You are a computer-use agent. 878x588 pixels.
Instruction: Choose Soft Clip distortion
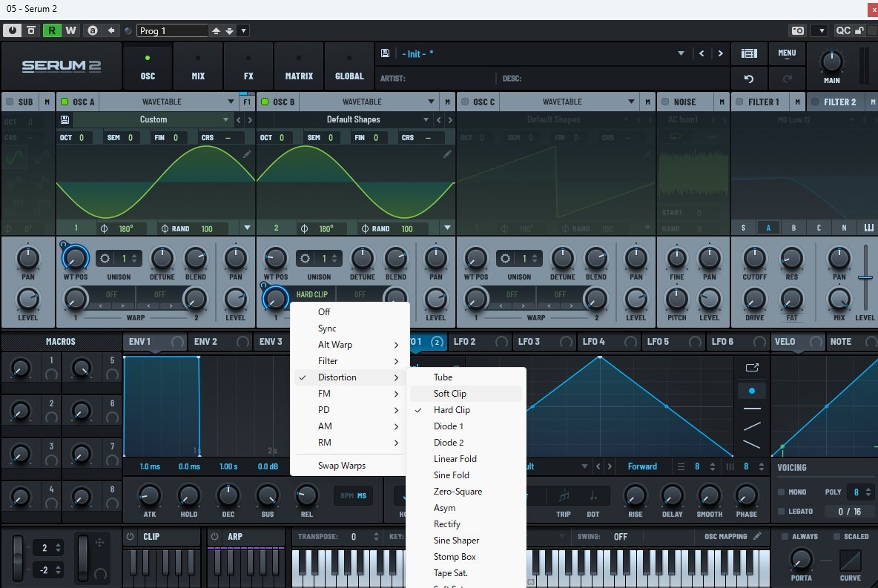[x=466, y=394]
